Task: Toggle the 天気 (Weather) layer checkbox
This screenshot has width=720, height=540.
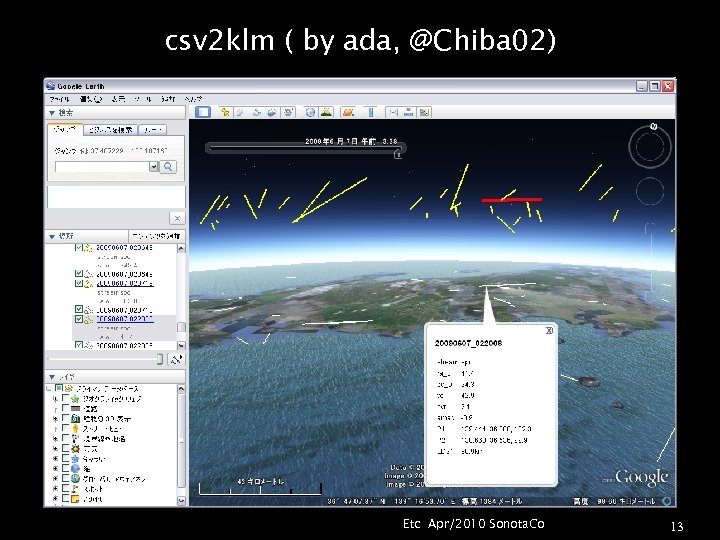Action: pos(66,449)
